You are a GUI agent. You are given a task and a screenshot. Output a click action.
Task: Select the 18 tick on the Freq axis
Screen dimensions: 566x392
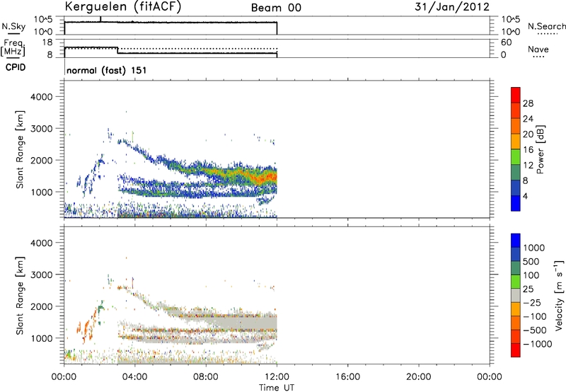pos(47,42)
